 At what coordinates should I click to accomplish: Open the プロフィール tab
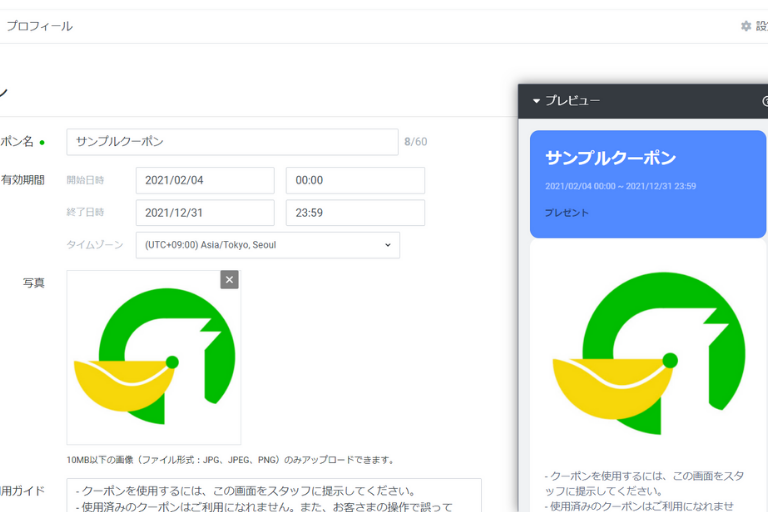coord(39,26)
